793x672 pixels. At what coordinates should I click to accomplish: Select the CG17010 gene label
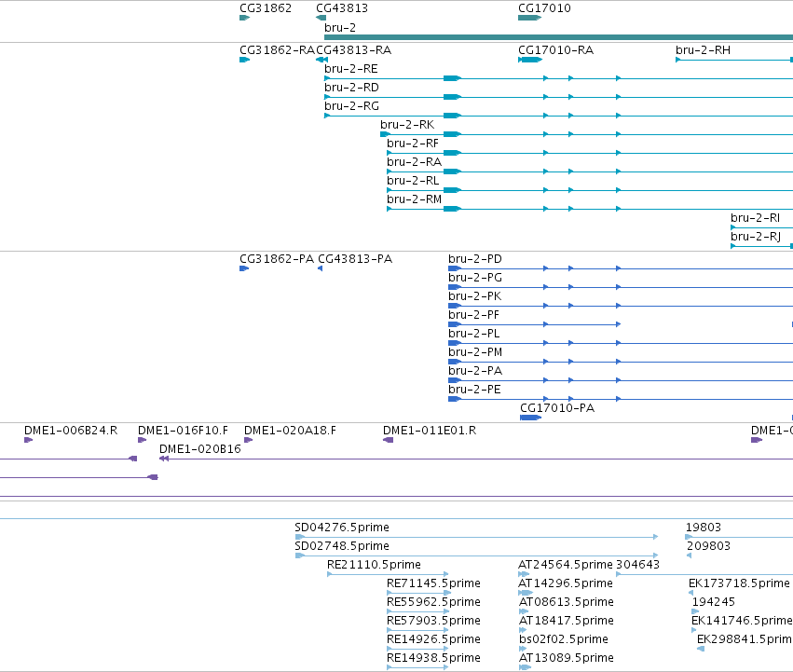point(544,8)
